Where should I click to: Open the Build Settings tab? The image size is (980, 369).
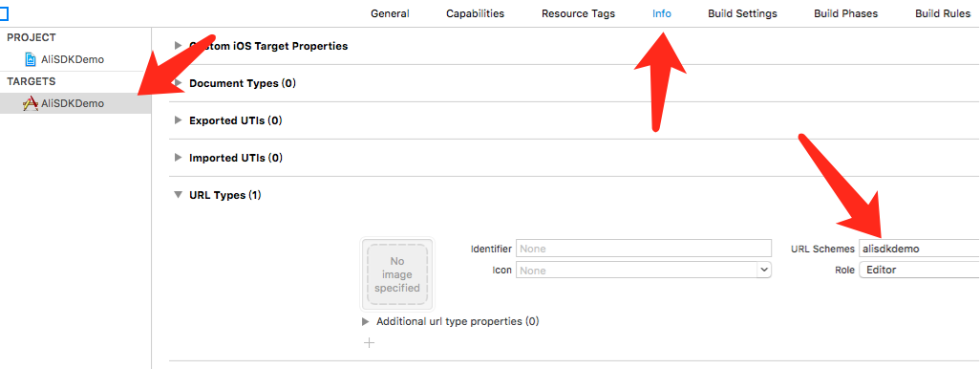[x=742, y=13]
